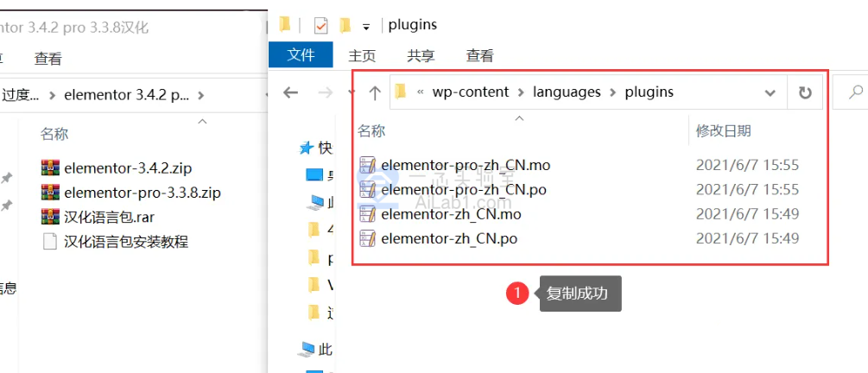Viewport: 868px width, 373px height.
Task: Click languages in the address path
Action: [x=567, y=92]
